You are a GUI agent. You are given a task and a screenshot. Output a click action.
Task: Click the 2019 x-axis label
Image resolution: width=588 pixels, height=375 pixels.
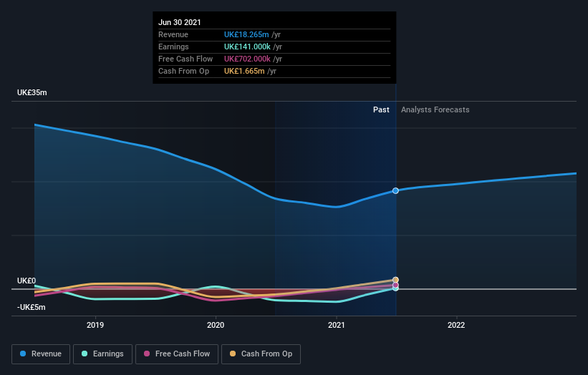pyautogui.click(x=95, y=325)
